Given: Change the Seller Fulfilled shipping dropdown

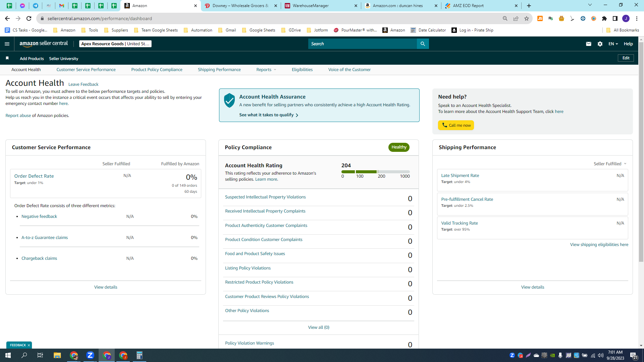Looking at the screenshot, I should [x=610, y=164].
